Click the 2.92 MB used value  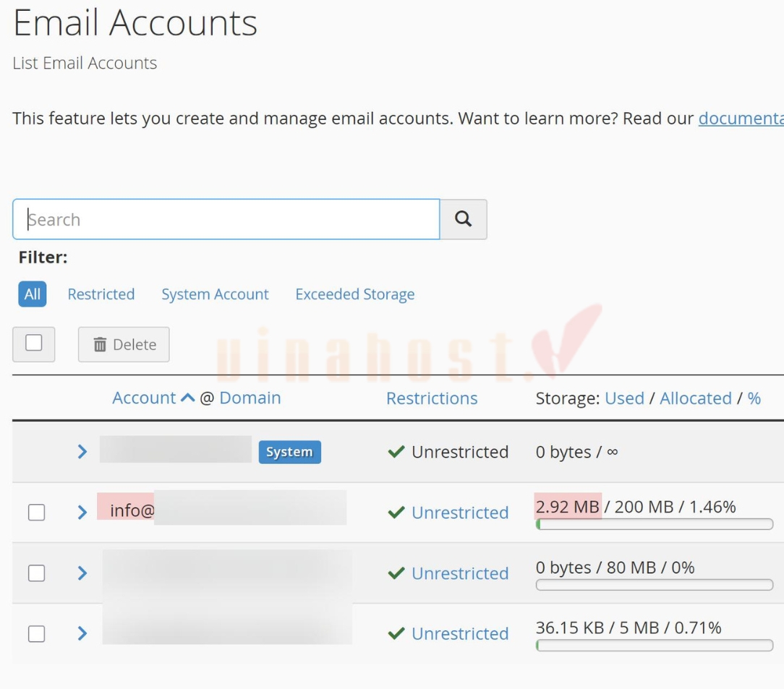[568, 507]
